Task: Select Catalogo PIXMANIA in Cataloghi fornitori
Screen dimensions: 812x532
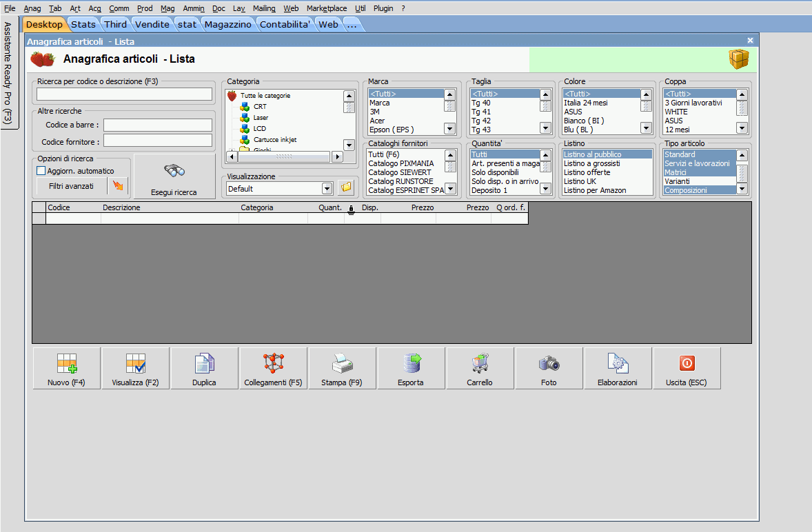Action: (405, 163)
